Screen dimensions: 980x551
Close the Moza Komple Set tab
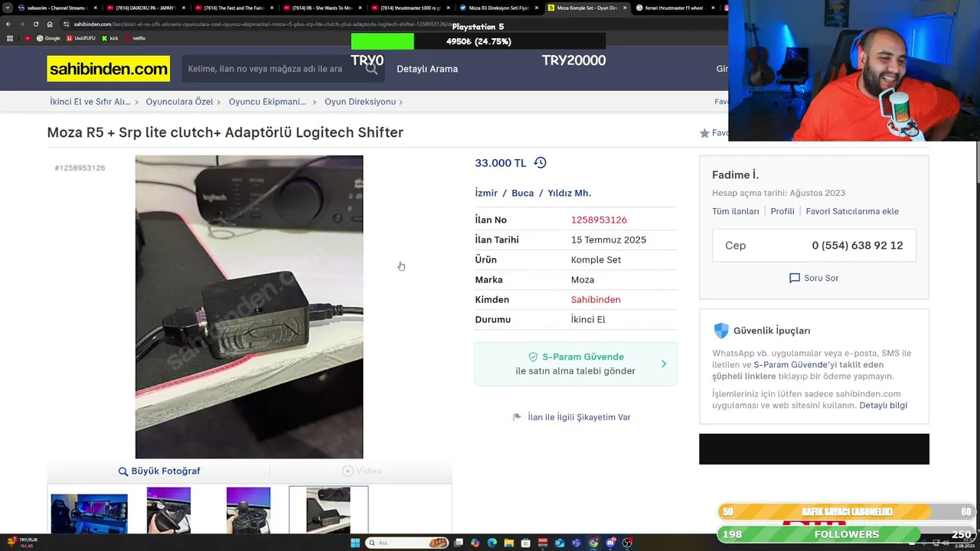tap(624, 8)
